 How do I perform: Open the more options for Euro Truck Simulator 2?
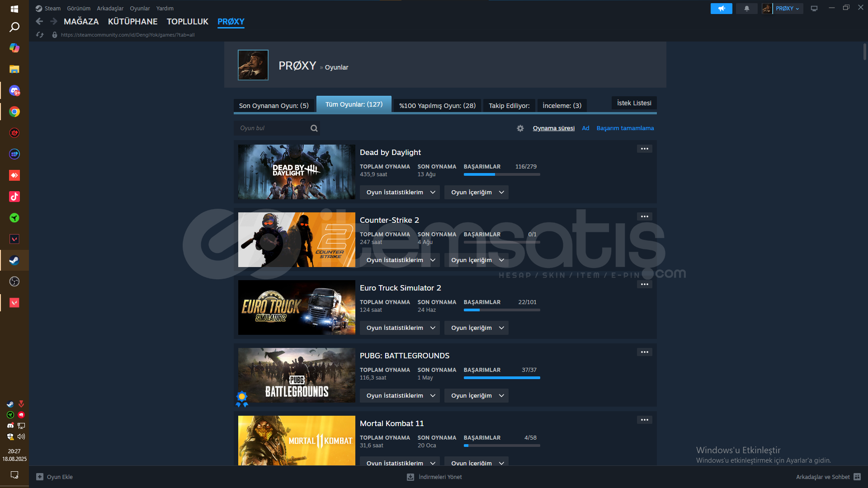pos(645,284)
